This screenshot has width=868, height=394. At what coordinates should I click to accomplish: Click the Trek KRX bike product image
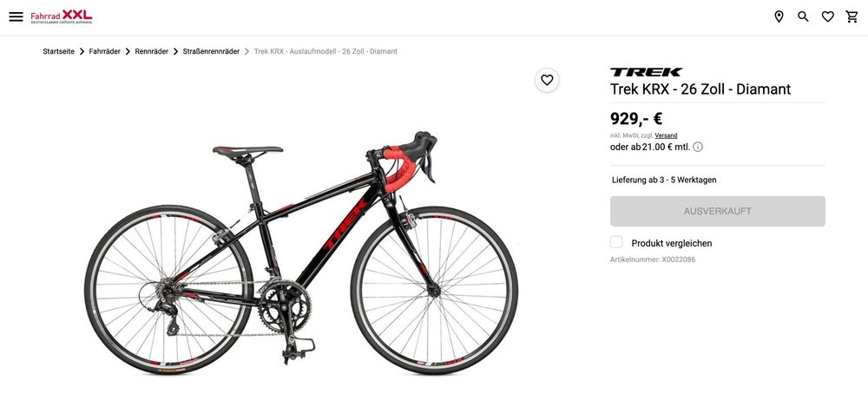click(301, 253)
